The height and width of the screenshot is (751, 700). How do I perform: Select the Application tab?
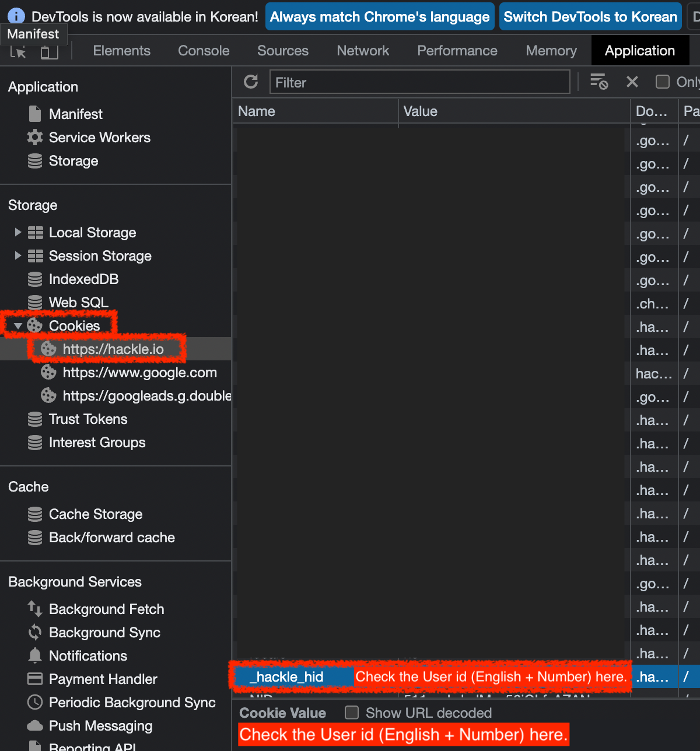click(x=640, y=51)
